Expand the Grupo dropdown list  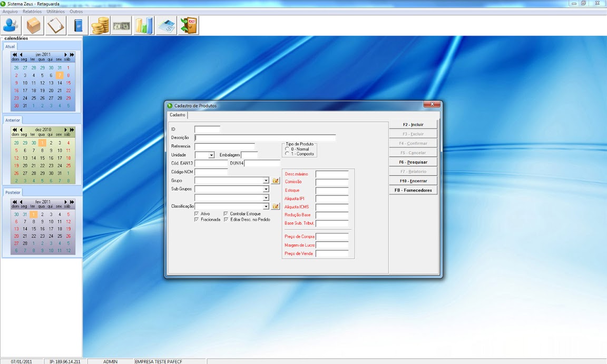(266, 181)
